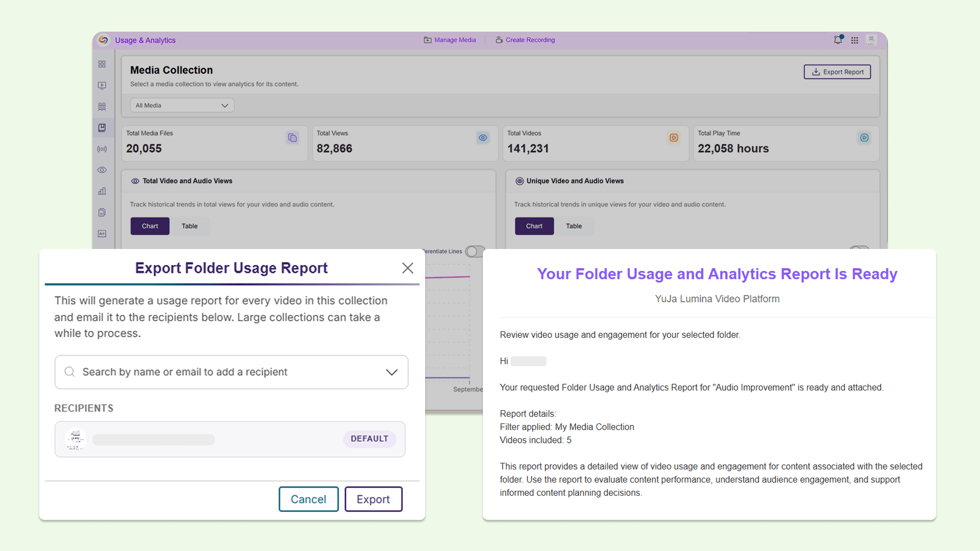Click the Total Play Time card icon
This screenshot has width=980, height=551.
click(864, 138)
